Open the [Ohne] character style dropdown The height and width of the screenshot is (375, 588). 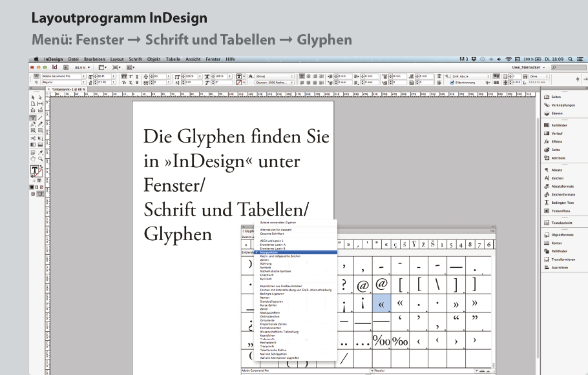click(x=274, y=76)
